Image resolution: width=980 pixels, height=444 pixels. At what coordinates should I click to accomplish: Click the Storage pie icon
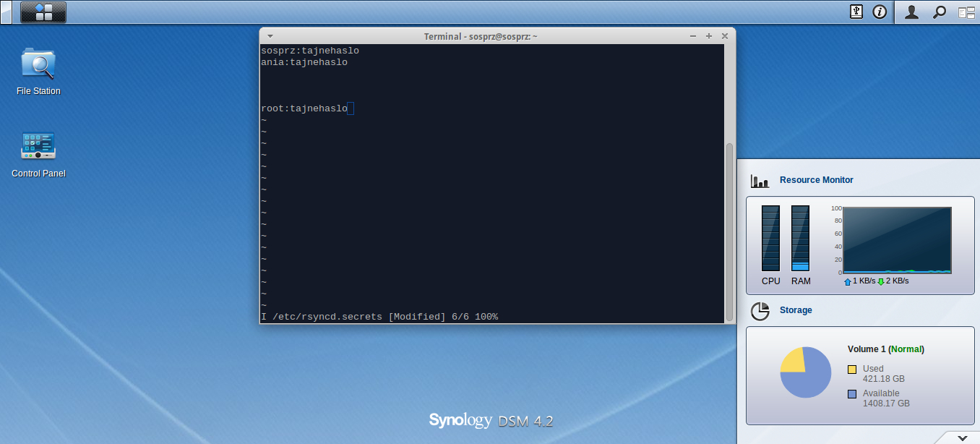[x=760, y=311]
